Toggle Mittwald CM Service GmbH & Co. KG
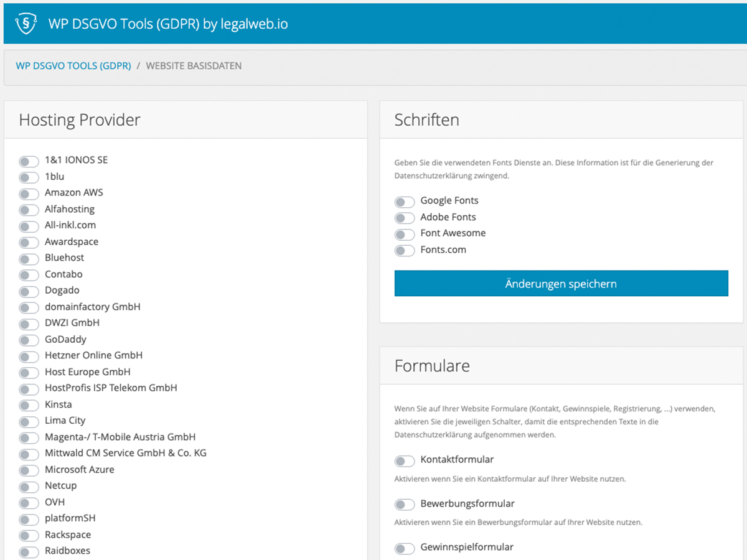The height and width of the screenshot is (560, 747). [x=29, y=454]
